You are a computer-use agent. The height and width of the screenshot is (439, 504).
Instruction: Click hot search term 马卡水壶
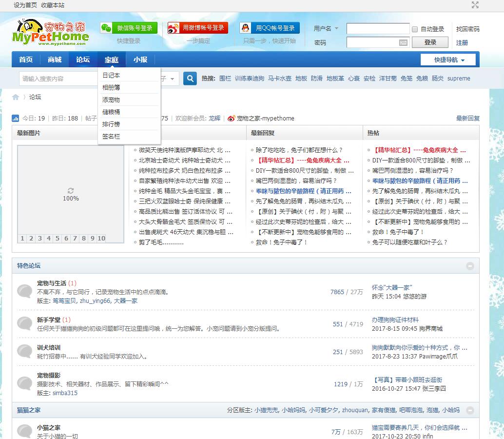(280, 79)
